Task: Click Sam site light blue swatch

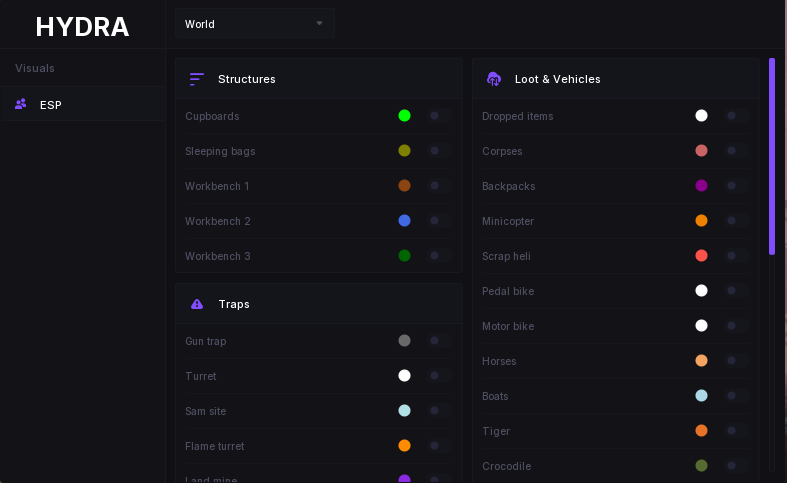Action: [x=405, y=411]
